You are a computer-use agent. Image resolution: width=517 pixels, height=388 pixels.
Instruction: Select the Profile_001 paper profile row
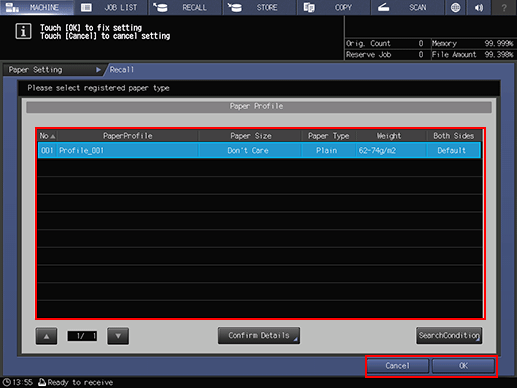coord(259,150)
